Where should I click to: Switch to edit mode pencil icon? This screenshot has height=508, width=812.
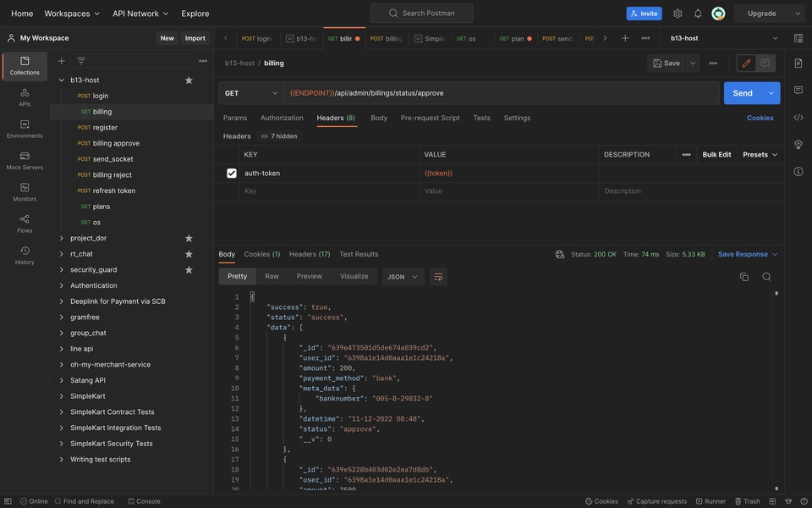pyautogui.click(x=746, y=63)
